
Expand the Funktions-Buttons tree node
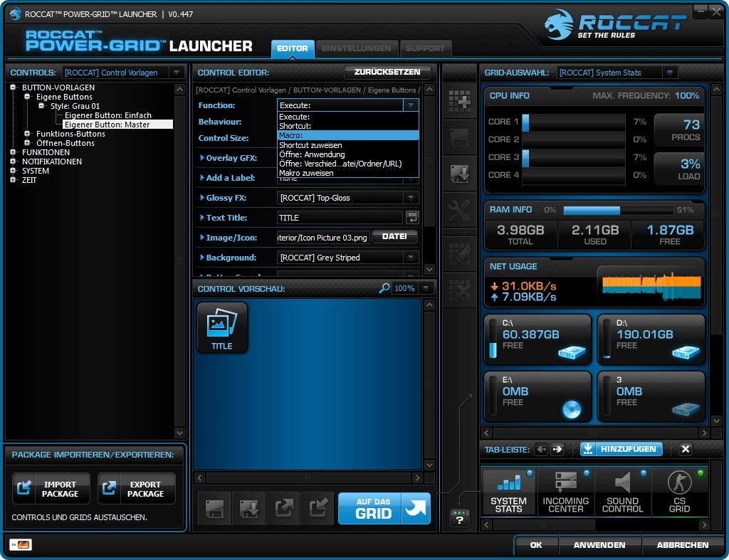[27, 133]
